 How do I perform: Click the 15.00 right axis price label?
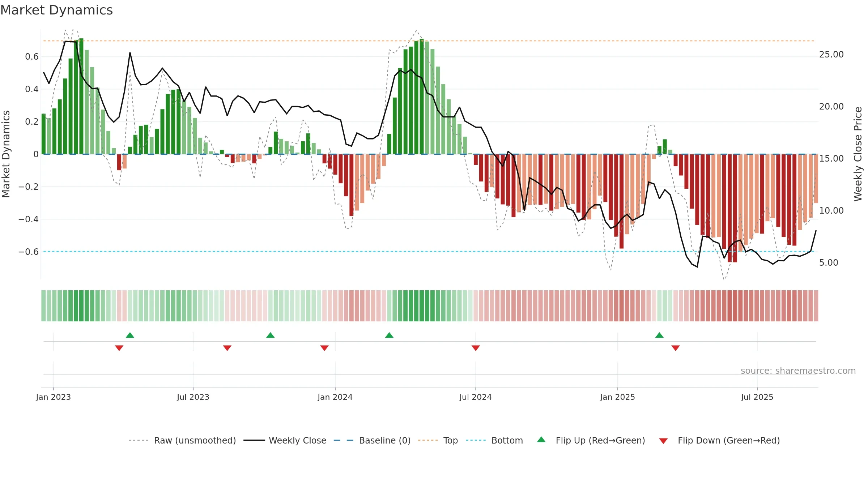tap(831, 159)
